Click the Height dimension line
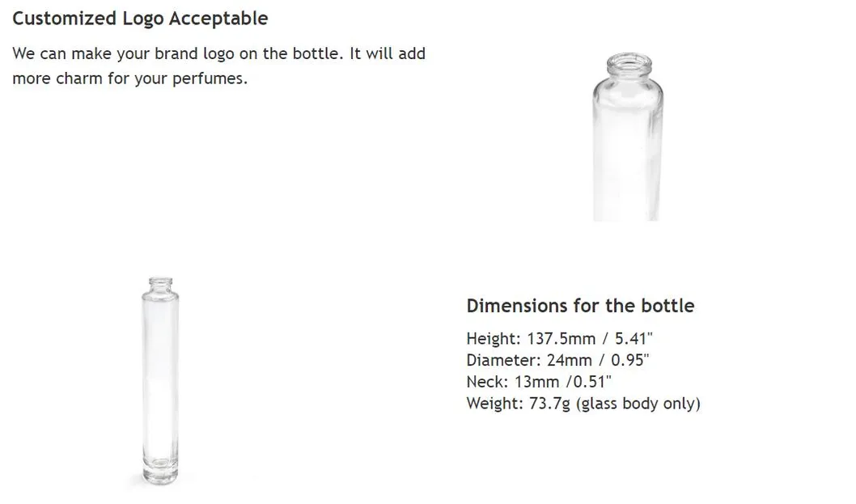The height and width of the screenshot is (504, 856). [556, 339]
